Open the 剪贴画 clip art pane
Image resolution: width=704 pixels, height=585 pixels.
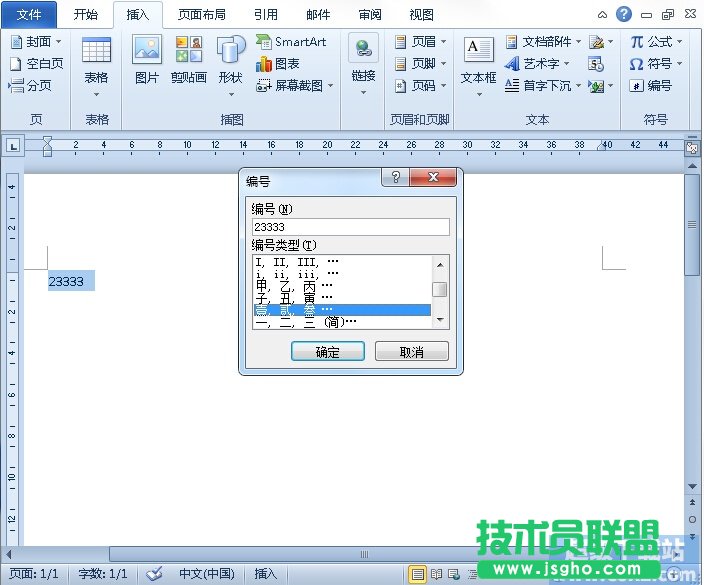(x=188, y=60)
